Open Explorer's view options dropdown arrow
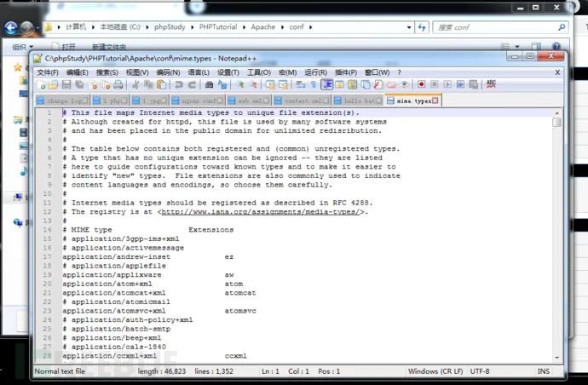 [x=517, y=47]
